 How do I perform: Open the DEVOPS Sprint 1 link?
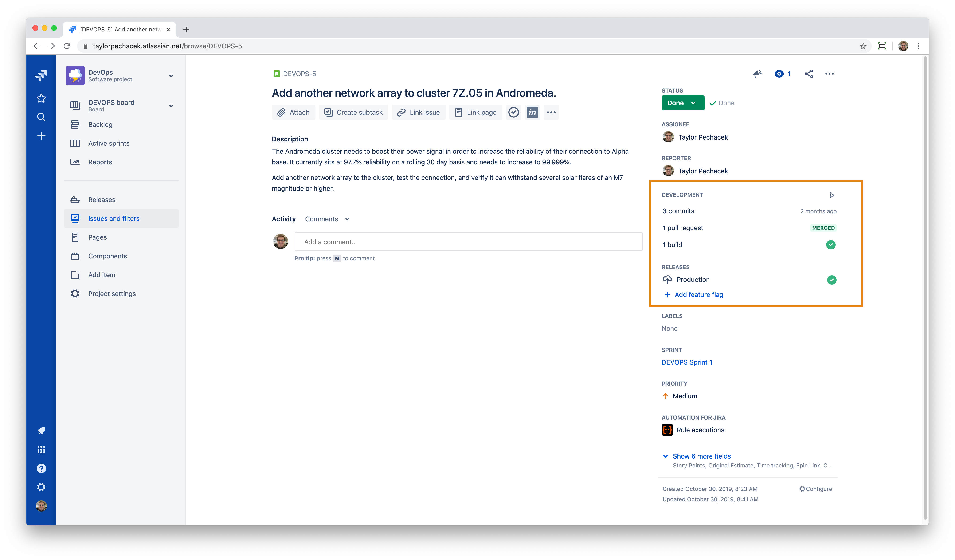(x=686, y=362)
